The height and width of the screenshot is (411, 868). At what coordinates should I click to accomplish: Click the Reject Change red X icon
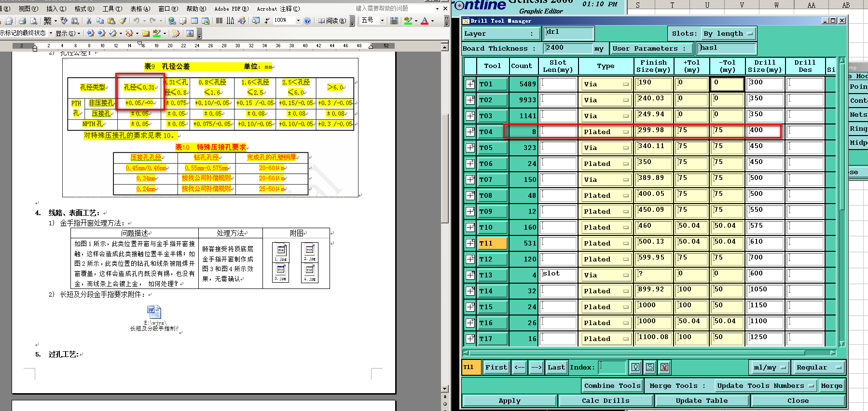129,33
